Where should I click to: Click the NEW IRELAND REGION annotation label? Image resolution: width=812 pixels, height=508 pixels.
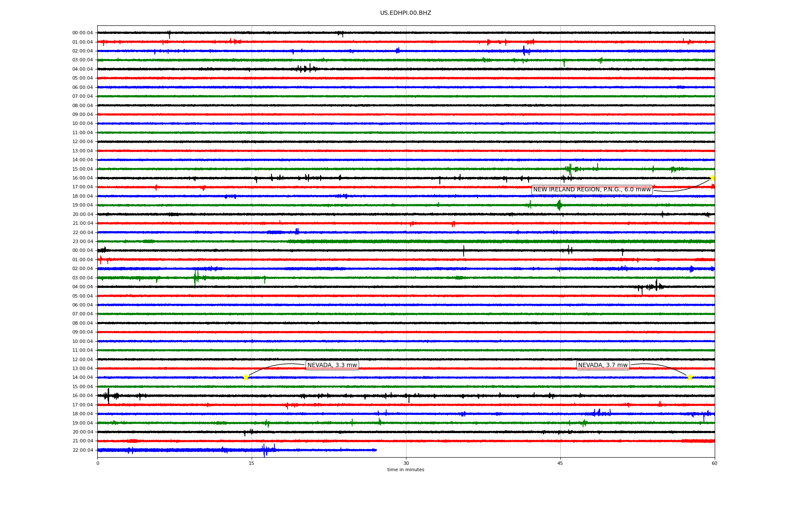[592, 190]
